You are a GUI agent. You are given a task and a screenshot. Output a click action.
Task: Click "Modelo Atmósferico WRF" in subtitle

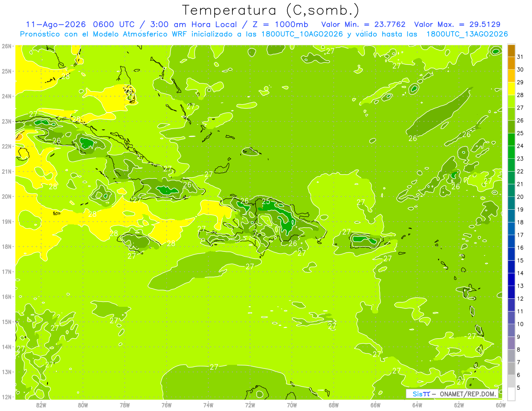[138, 34]
